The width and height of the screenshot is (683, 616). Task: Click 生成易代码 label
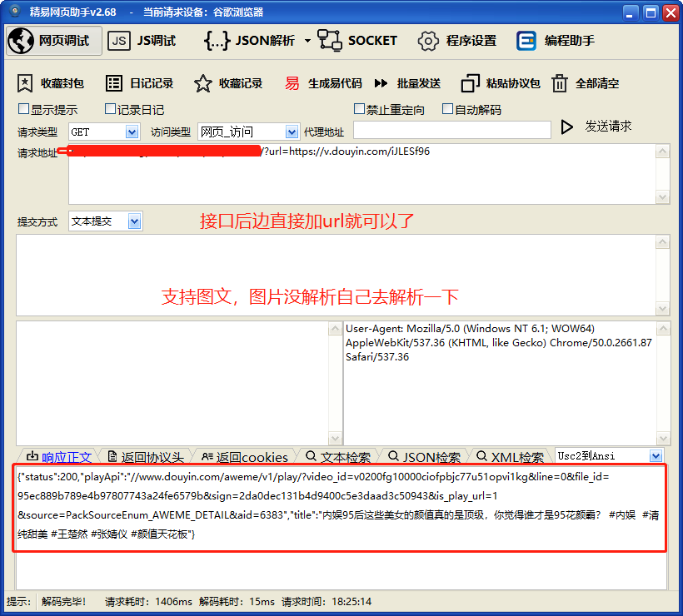click(335, 83)
